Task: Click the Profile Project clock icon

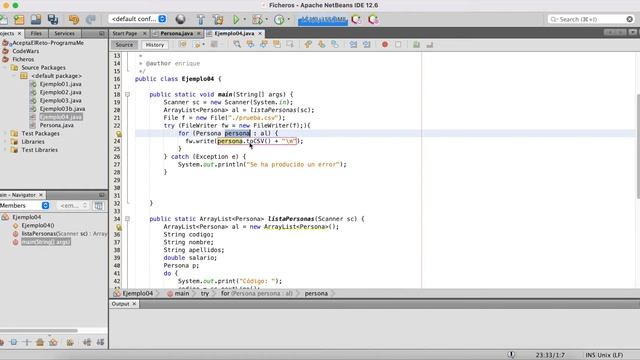Action: [279, 19]
